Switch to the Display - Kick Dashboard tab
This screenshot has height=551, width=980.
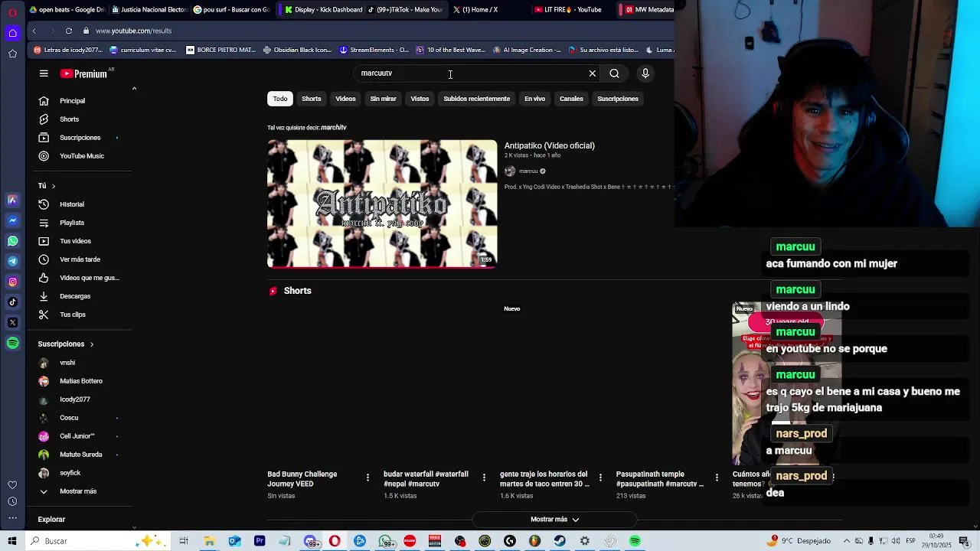tap(322, 10)
